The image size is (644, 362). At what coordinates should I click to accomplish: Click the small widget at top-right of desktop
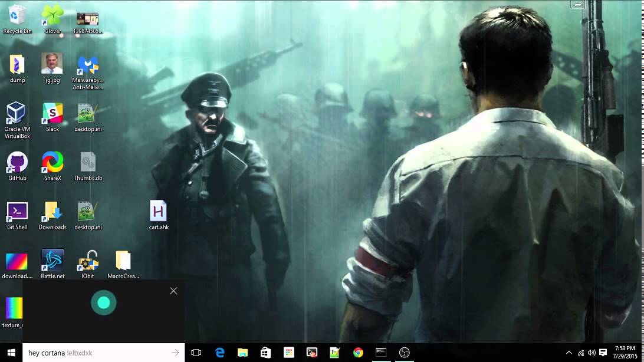point(577,5)
